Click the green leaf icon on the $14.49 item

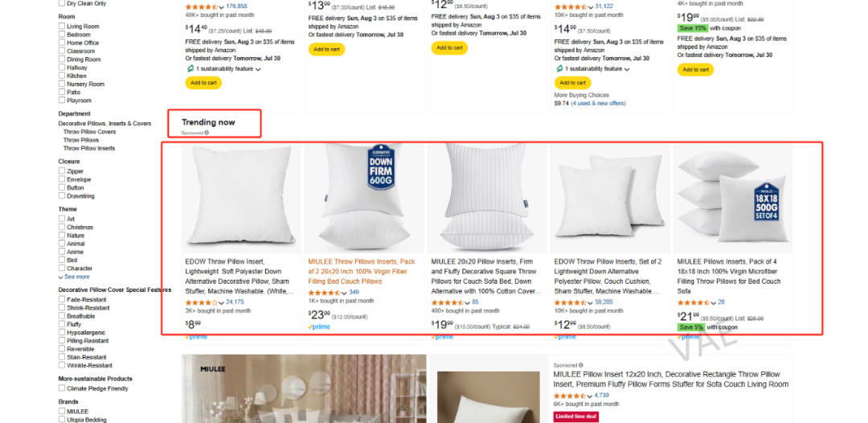pos(189,69)
